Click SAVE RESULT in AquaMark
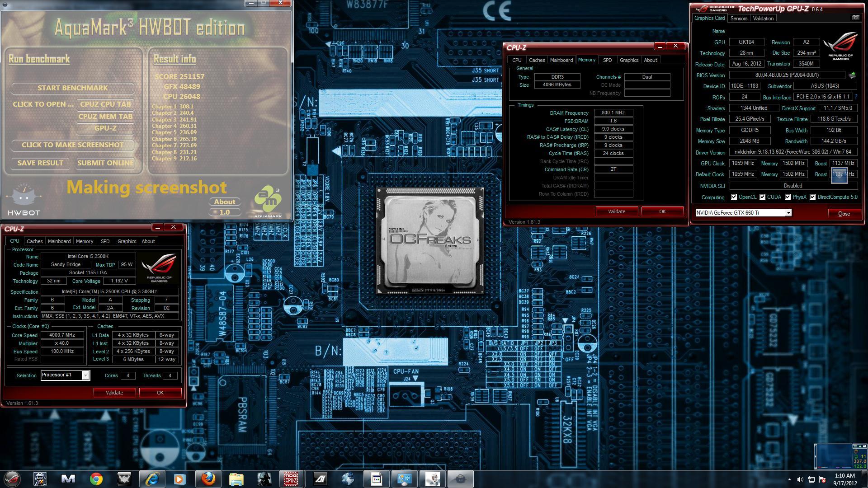 pyautogui.click(x=40, y=163)
